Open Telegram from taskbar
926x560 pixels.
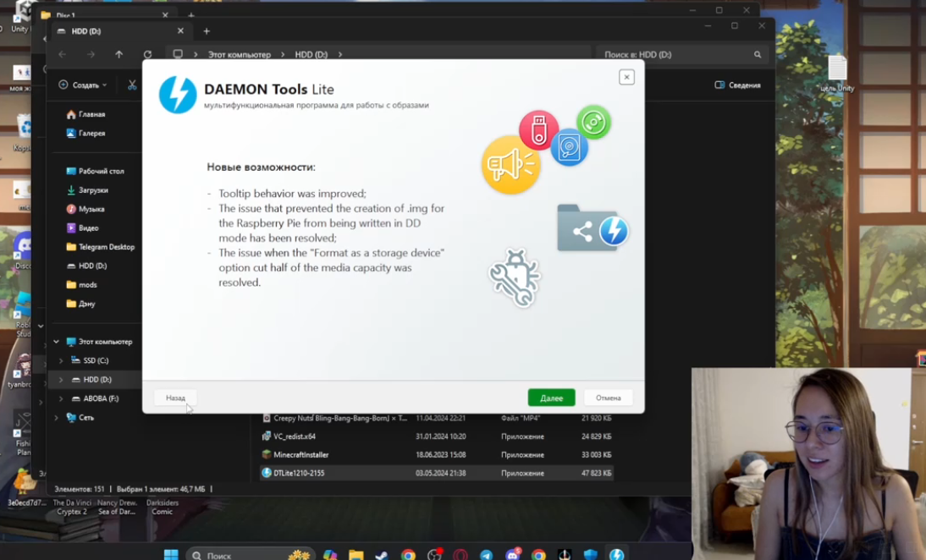coord(486,555)
